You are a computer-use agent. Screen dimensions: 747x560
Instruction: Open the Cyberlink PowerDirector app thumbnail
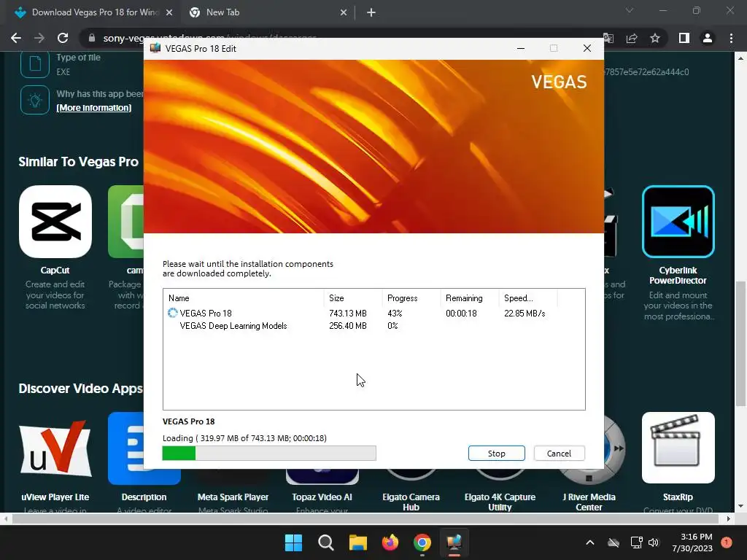[x=678, y=222]
